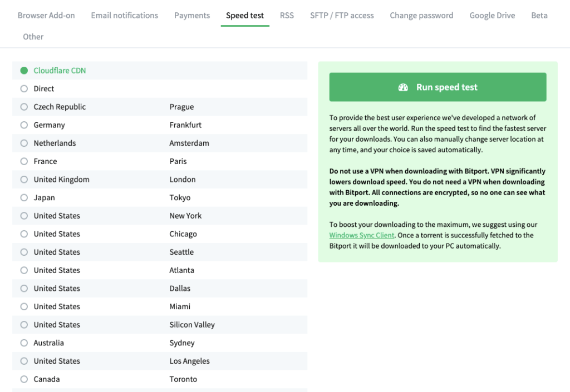Image resolution: width=570 pixels, height=392 pixels.
Task: Select the Canada Toronto radio button
Action: pos(24,379)
